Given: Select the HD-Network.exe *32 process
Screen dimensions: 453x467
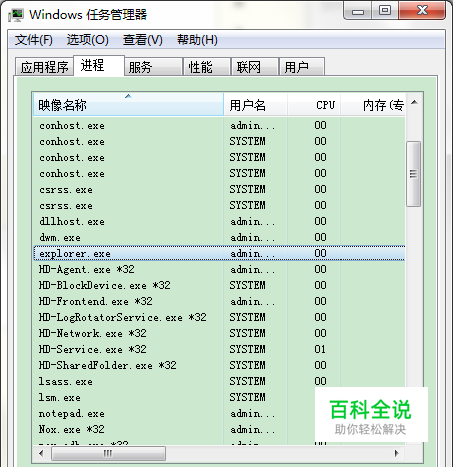Looking at the screenshot, I should [x=219, y=333].
